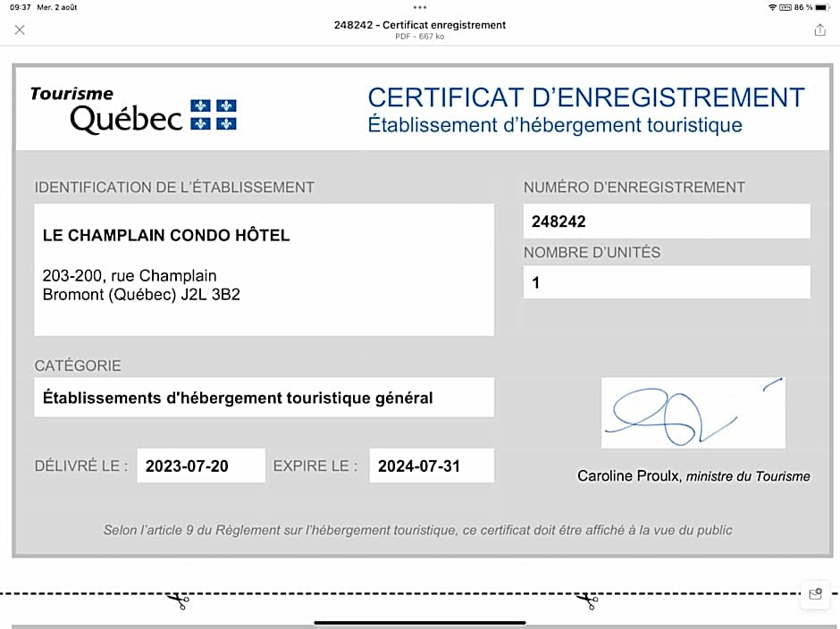The height and width of the screenshot is (629, 840).
Task: Tap the VPN indicator in status bar
Action: click(x=785, y=7)
